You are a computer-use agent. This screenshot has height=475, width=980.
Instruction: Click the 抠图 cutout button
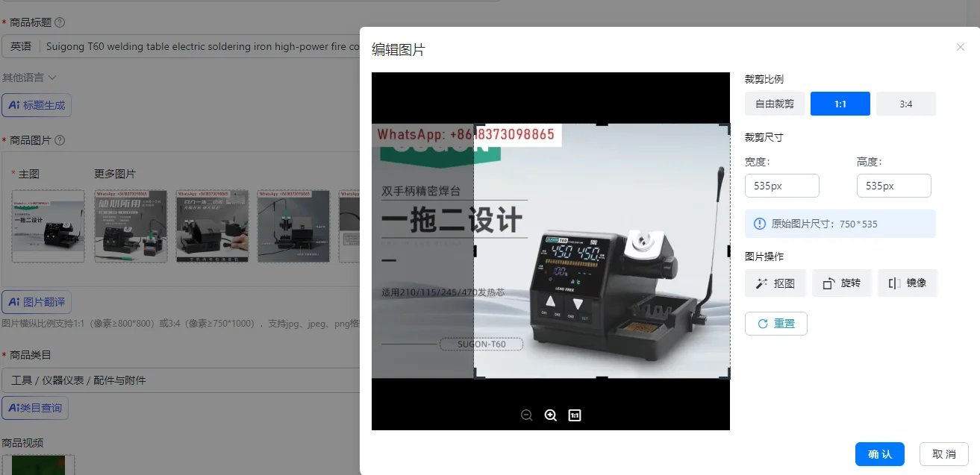pyautogui.click(x=775, y=283)
